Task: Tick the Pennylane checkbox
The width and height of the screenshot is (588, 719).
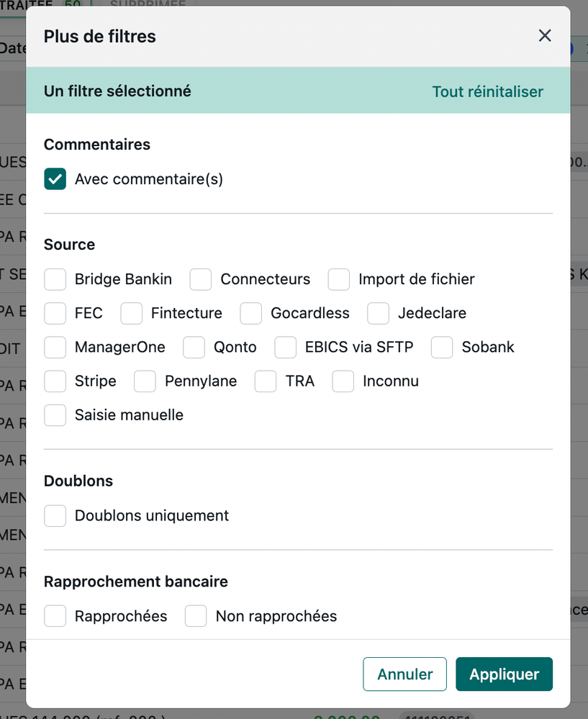Action: [145, 381]
